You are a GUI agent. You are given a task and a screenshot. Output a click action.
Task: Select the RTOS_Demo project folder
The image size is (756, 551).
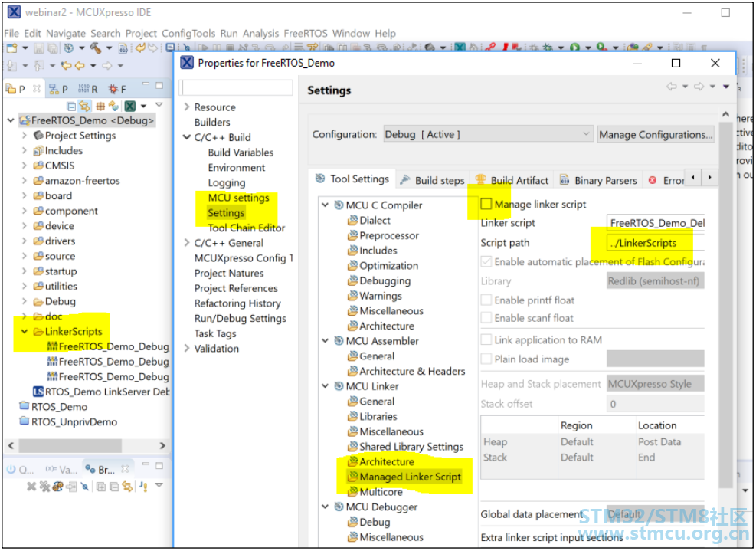54,407
